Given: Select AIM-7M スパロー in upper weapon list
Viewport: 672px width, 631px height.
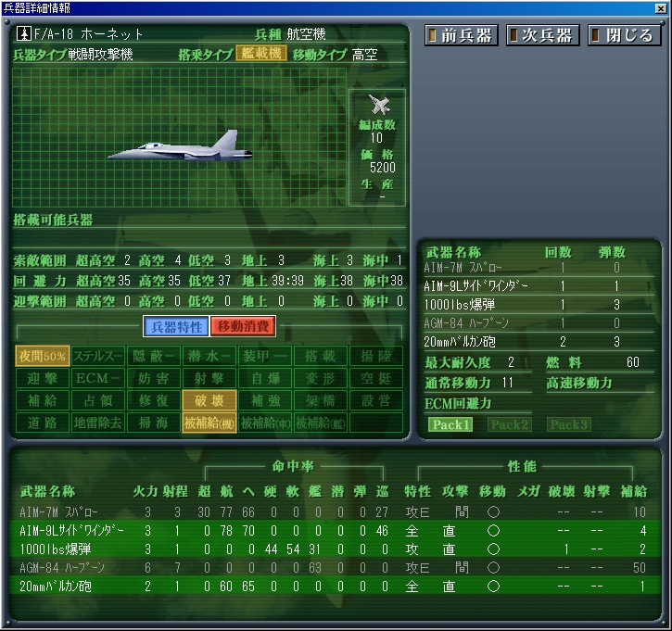Looking at the screenshot, I should click(x=539, y=268).
